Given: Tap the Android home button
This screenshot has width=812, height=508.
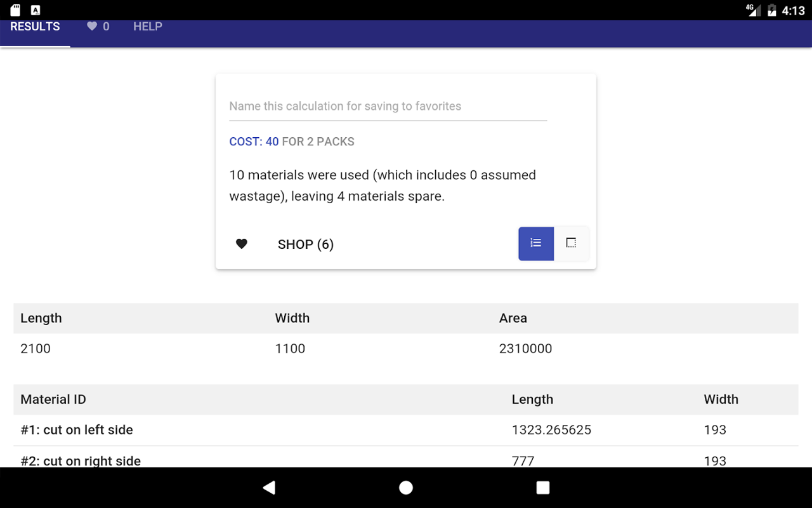Looking at the screenshot, I should (x=406, y=488).
